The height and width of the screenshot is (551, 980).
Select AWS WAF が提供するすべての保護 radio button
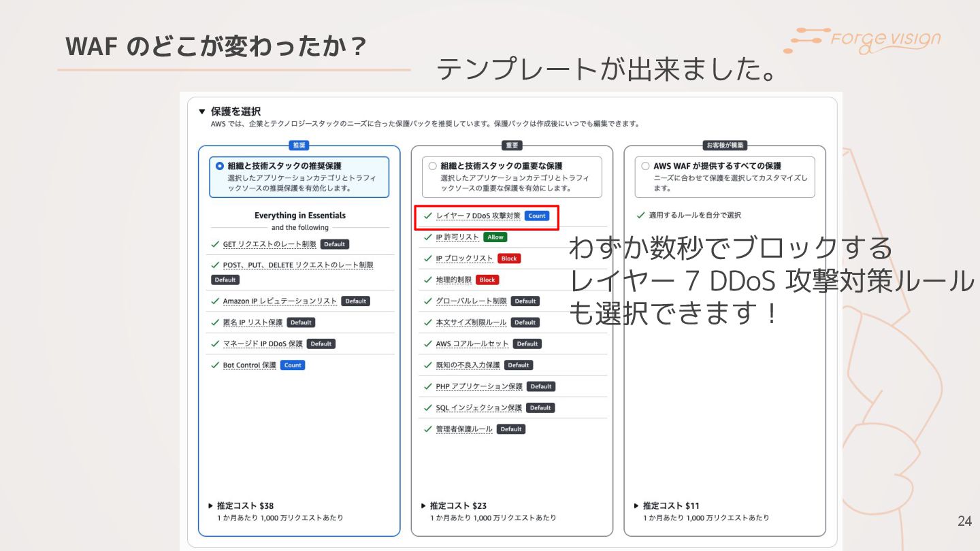pyautogui.click(x=645, y=166)
